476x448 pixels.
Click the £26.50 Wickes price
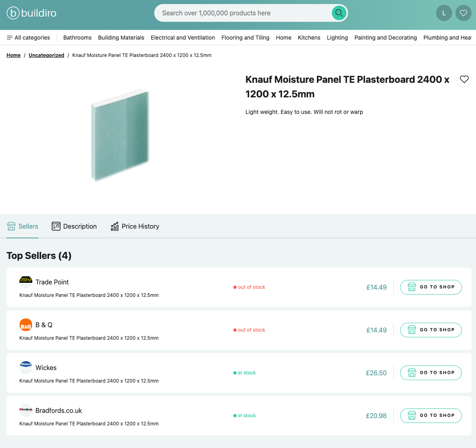coord(376,373)
